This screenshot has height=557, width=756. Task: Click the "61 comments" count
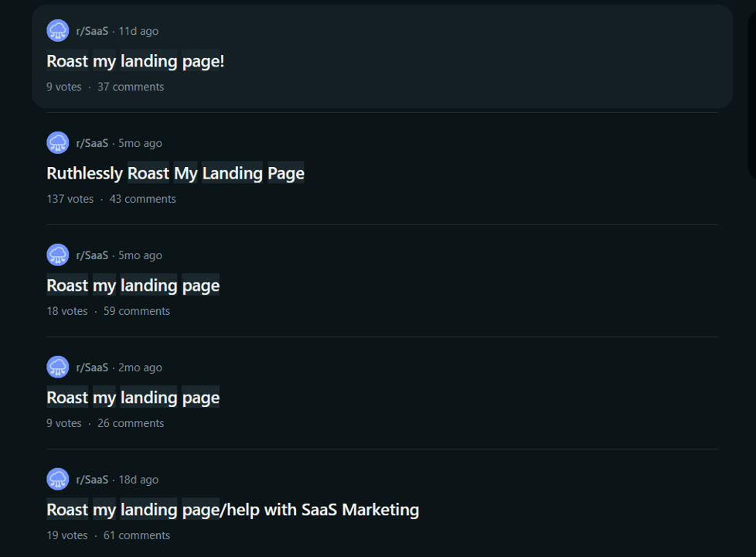click(x=137, y=535)
